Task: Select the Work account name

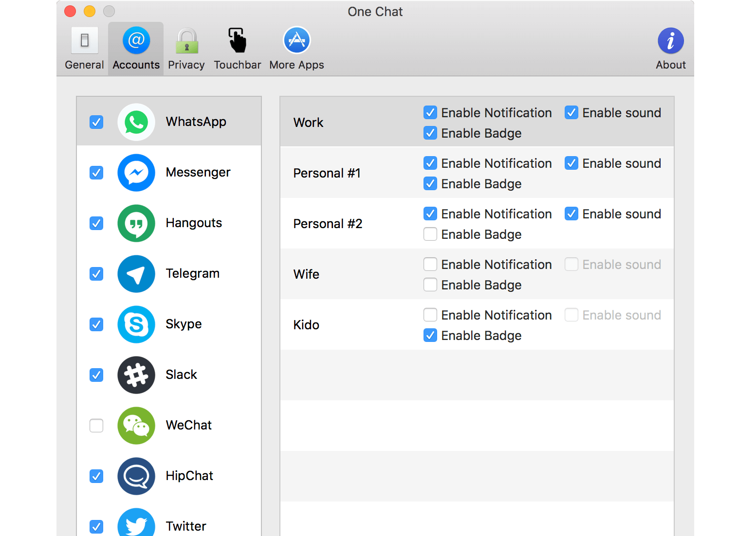Action: pos(309,123)
